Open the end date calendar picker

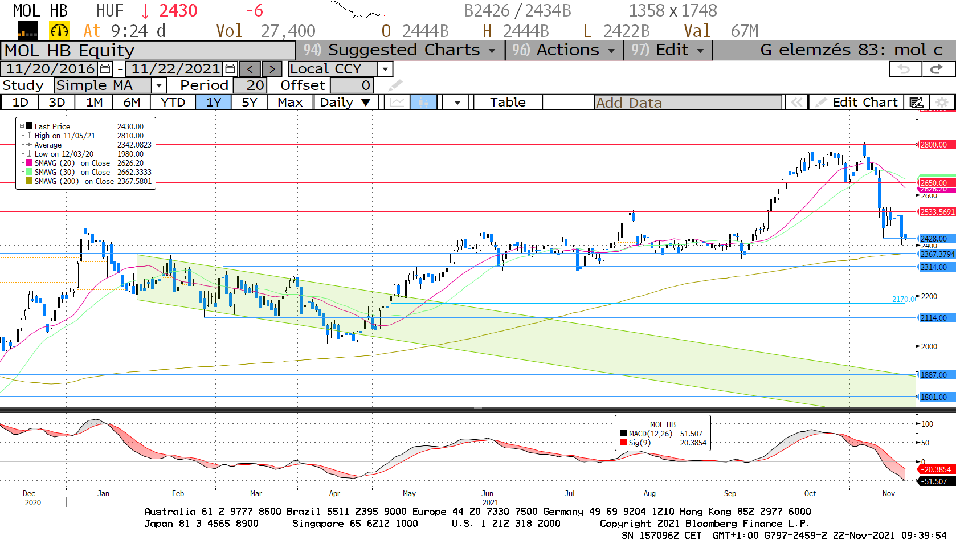[230, 69]
